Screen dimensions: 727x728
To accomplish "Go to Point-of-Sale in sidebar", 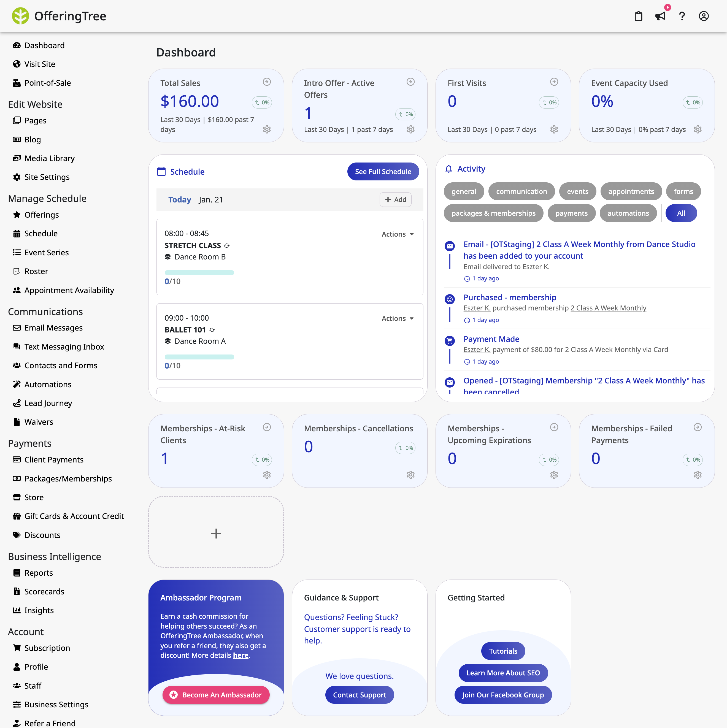I will (47, 83).
